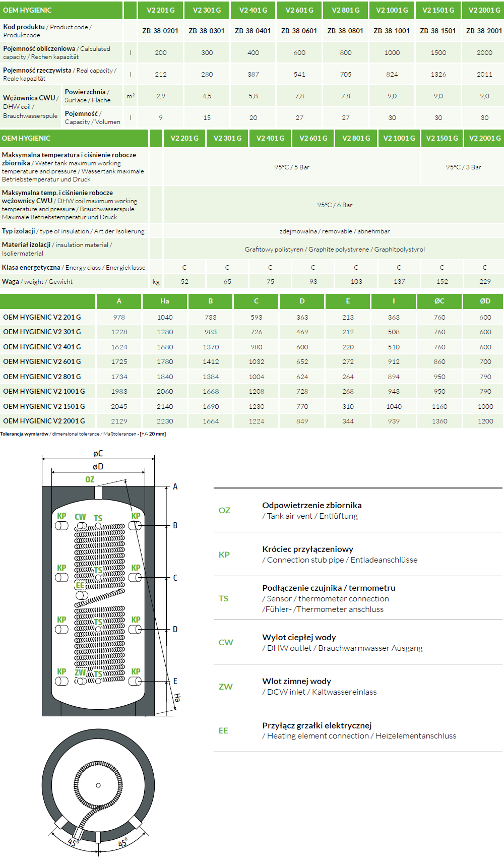The height and width of the screenshot is (862, 504).
Task: Click the 'Waga / weight / Gewicht' label
Action: coord(37,282)
